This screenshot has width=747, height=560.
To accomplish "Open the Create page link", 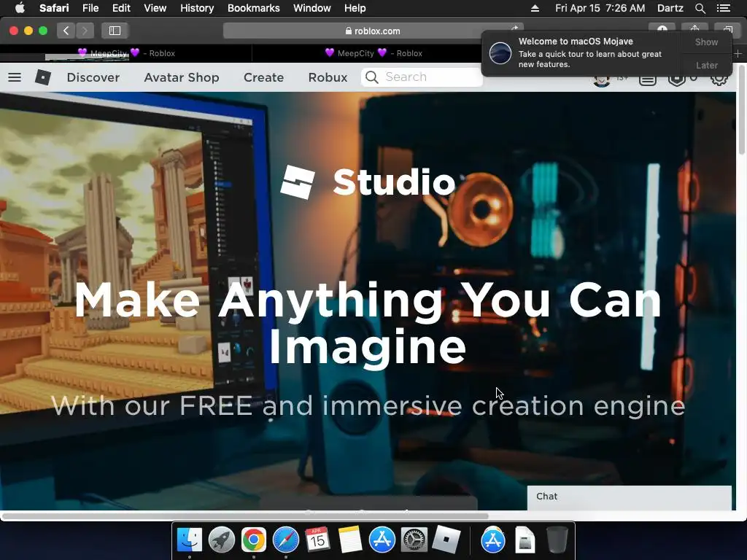I will point(263,77).
